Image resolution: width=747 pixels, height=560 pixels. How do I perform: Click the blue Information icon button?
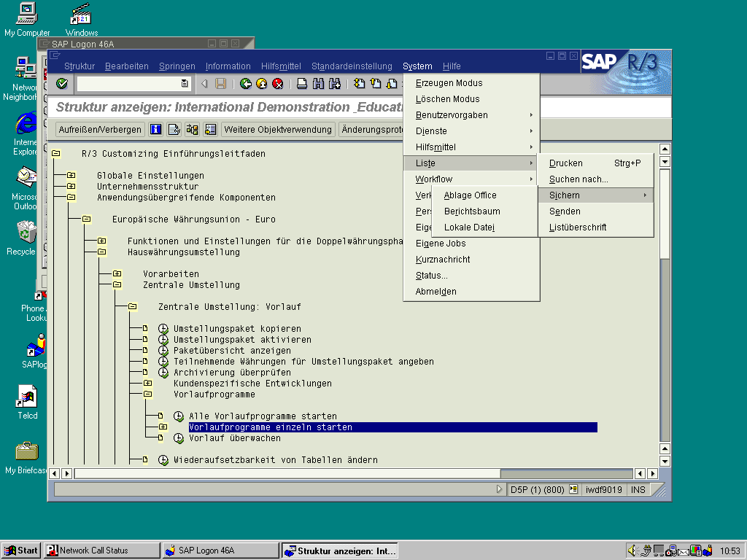point(156,130)
